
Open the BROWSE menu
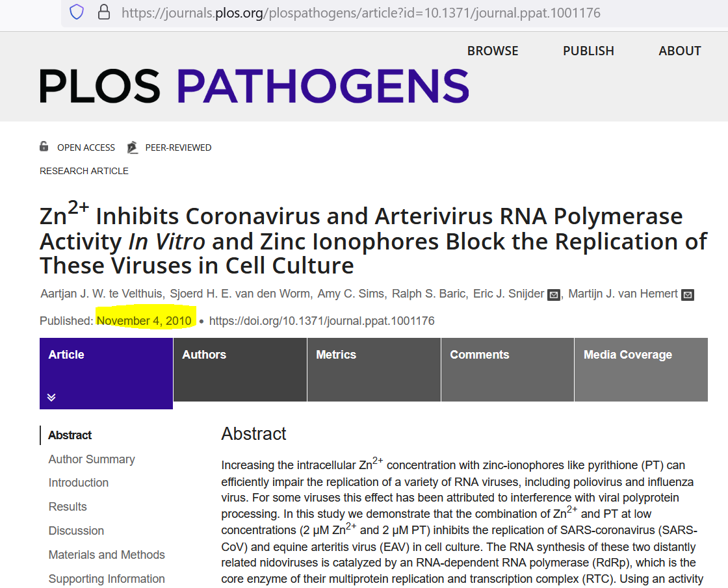[x=493, y=51]
